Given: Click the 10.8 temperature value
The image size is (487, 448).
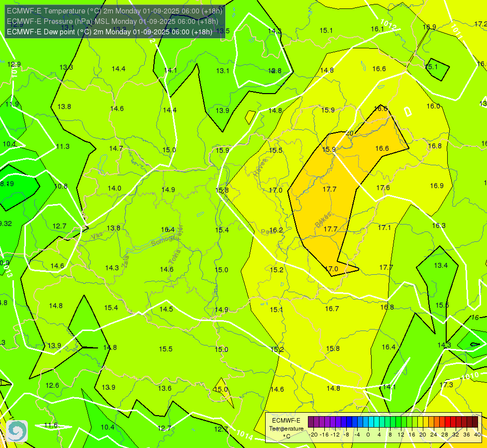Looking at the screenshot, I should click(61, 186).
